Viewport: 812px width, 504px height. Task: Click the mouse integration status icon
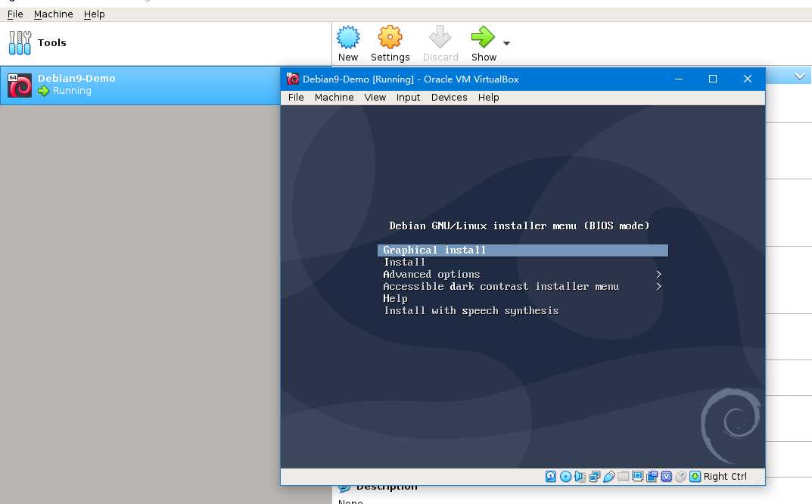click(680, 477)
